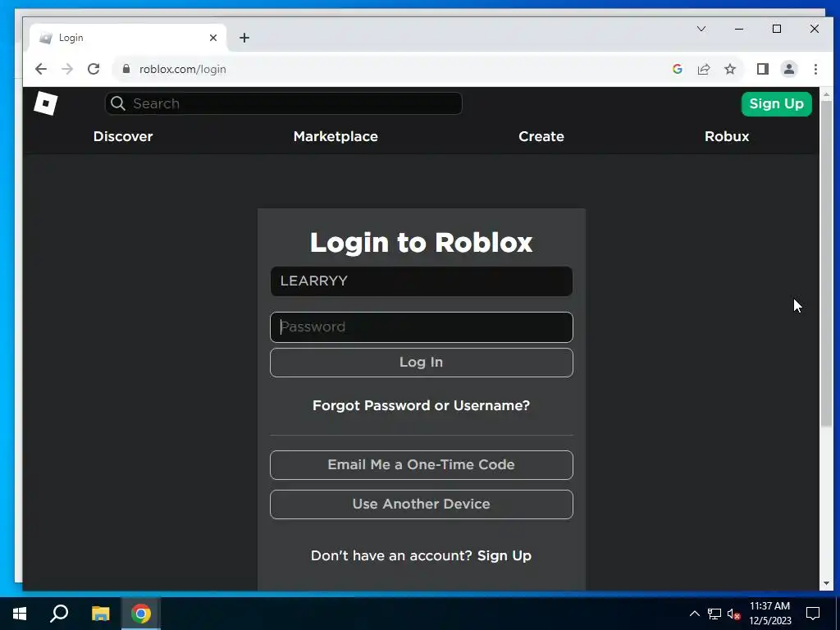Open the Chrome profile avatar icon
This screenshot has height=630, width=840.
pyautogui.click(x=789, y=69)
